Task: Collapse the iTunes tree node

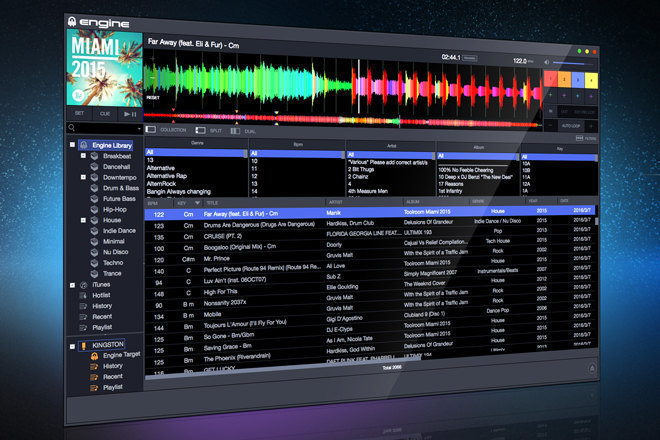Action: (72, 285)
